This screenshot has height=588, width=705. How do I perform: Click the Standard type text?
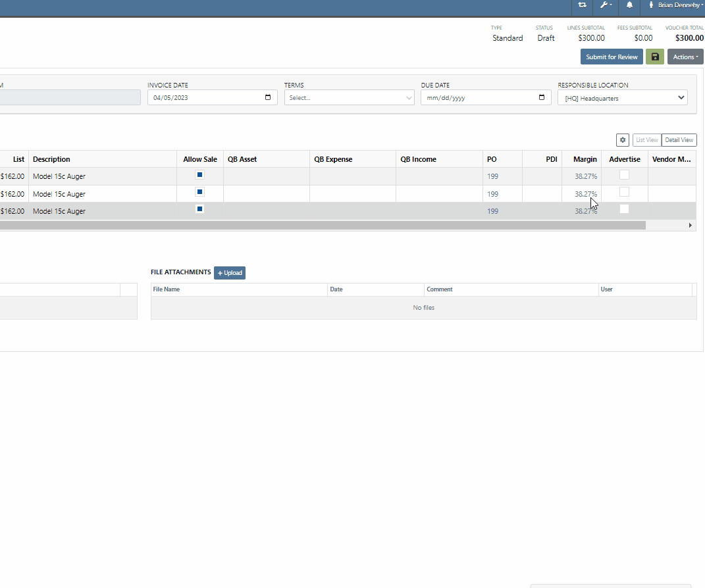[508, 38]
